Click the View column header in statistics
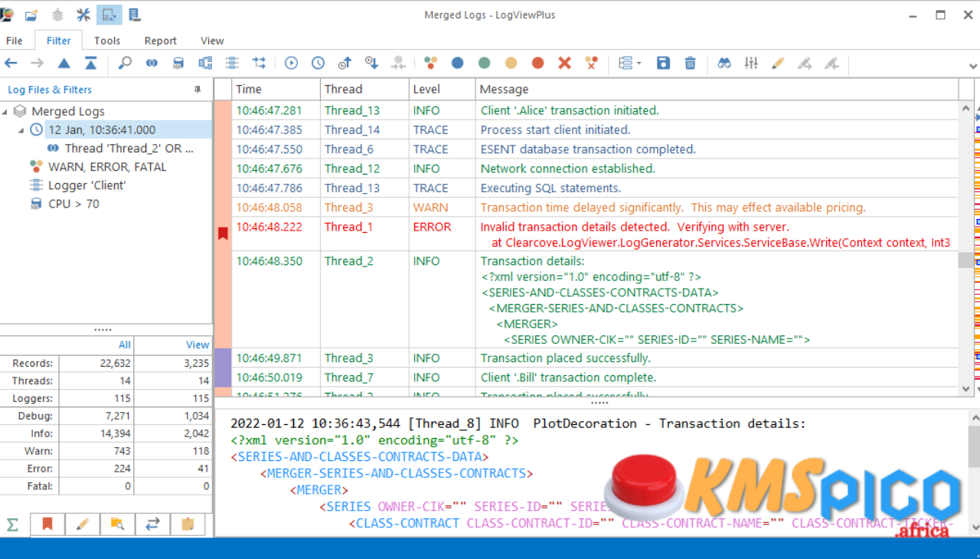The width and height of the screenshot is (980, 559). coord(174,345)
